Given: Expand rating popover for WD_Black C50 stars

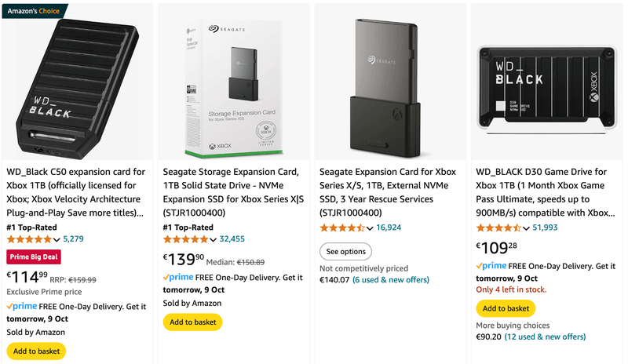Looking at the screenshot, I should [x=57, y=238].
